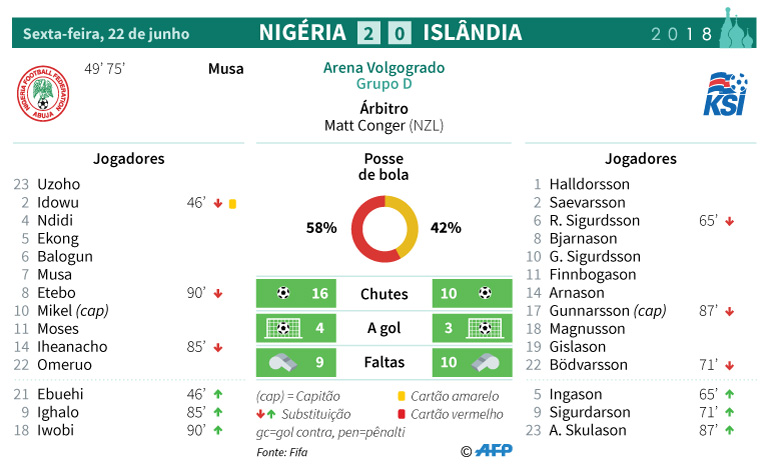
Task: Click the Arena Volgograd heading
Action: pyautogui.click(x=384, y=68)
